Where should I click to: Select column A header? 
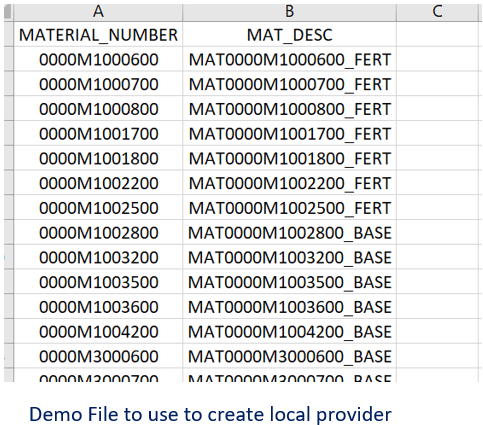pyautogui.click(x=98, y=12)
